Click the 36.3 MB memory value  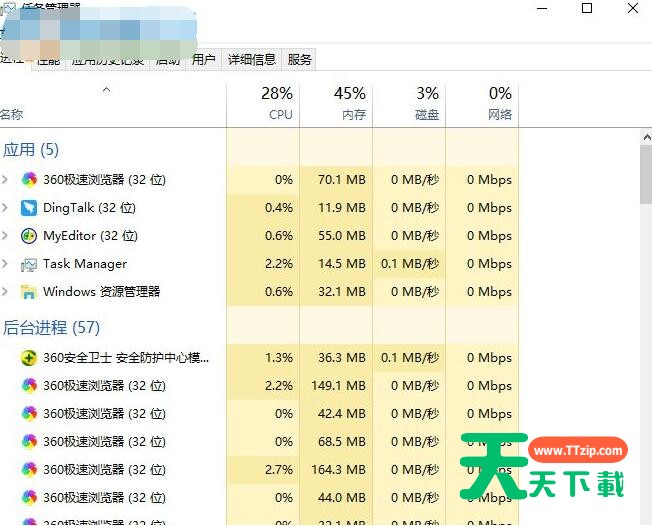tap(342, 358)
